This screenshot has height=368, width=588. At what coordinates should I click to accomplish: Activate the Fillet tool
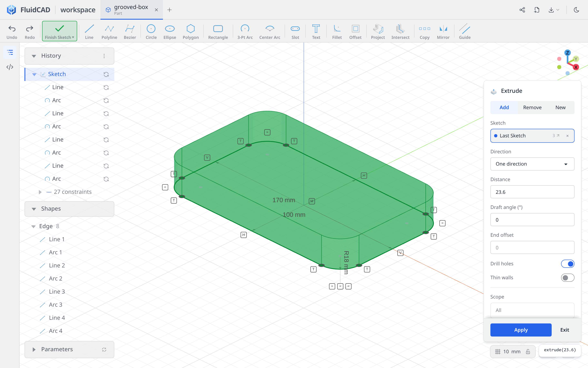pos(337,31)
